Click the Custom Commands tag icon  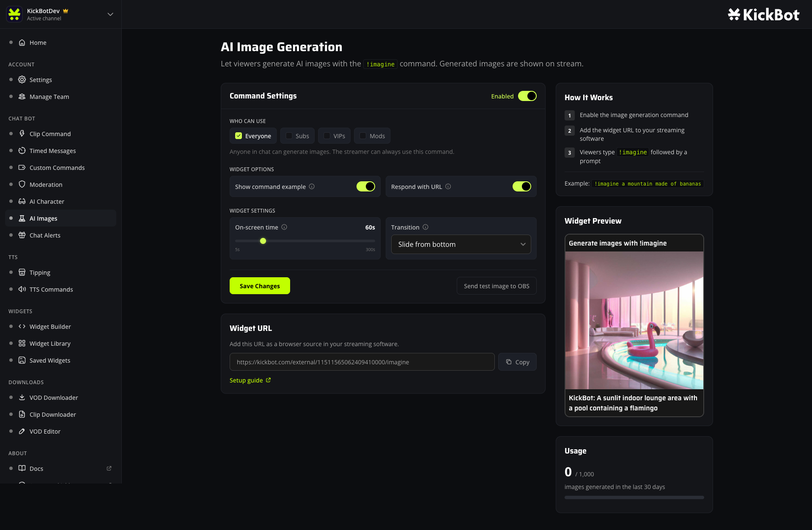(22, 168)
